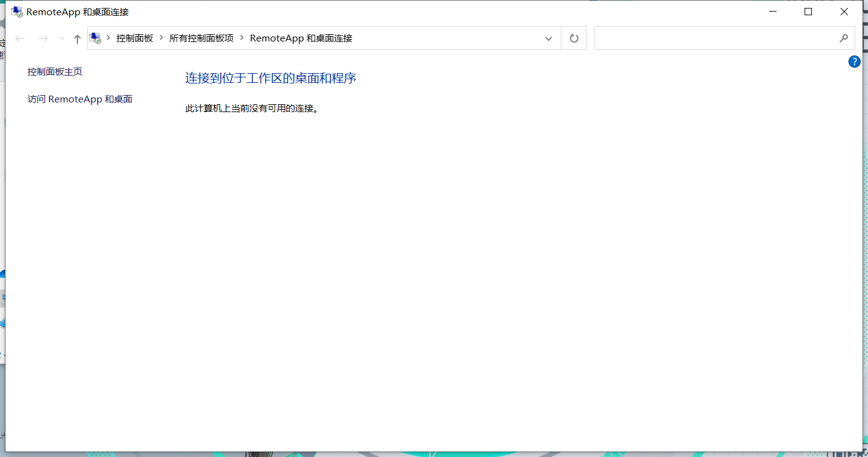This screenshot has height=457, width=868.
Task: Click the Back navigation arrow
Action: (20, 38)
